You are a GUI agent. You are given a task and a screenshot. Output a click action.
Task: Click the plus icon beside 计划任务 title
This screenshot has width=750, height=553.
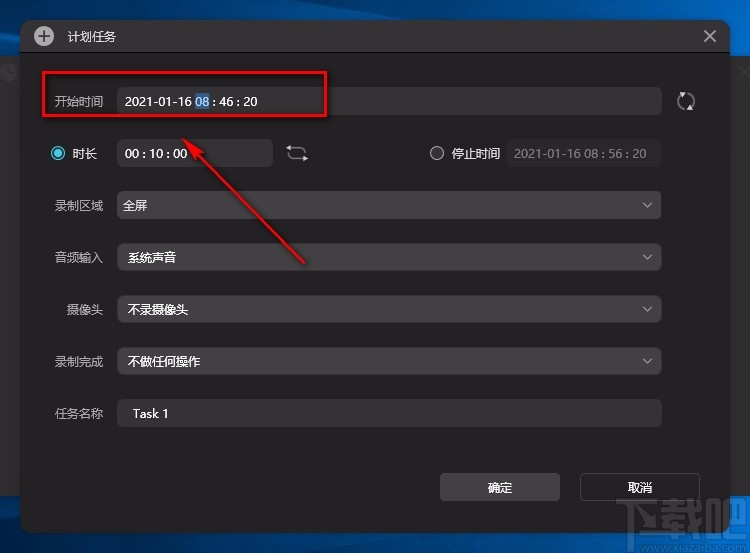tap(44, 36)
